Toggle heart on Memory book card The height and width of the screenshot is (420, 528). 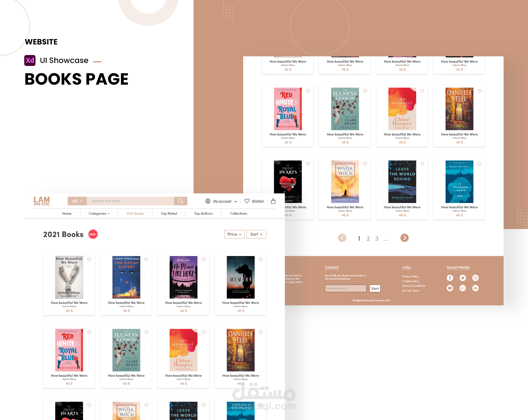pyautogui.click(x=261, y=259)
